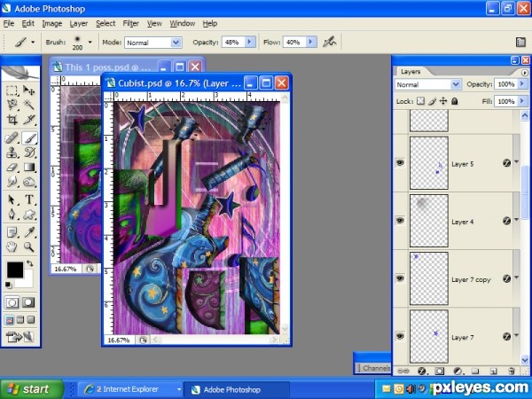Open the Layer menu

point(79,23)
